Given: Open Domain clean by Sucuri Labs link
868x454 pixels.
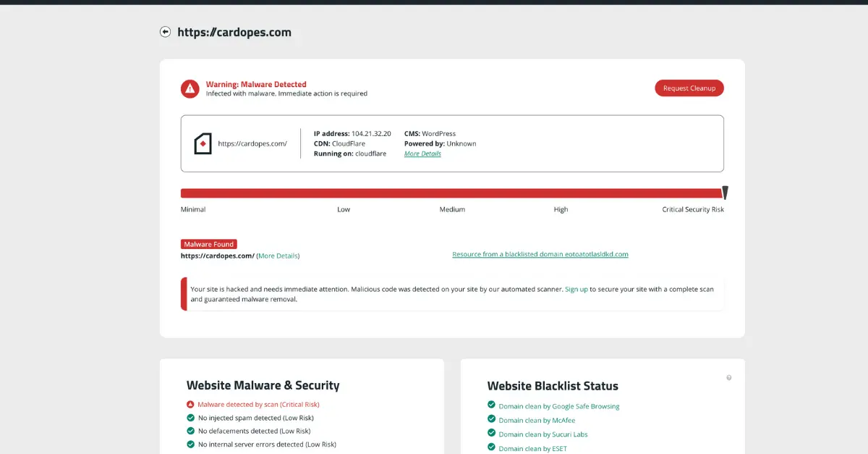Looking at the screenshot, I should pos(543,434).
